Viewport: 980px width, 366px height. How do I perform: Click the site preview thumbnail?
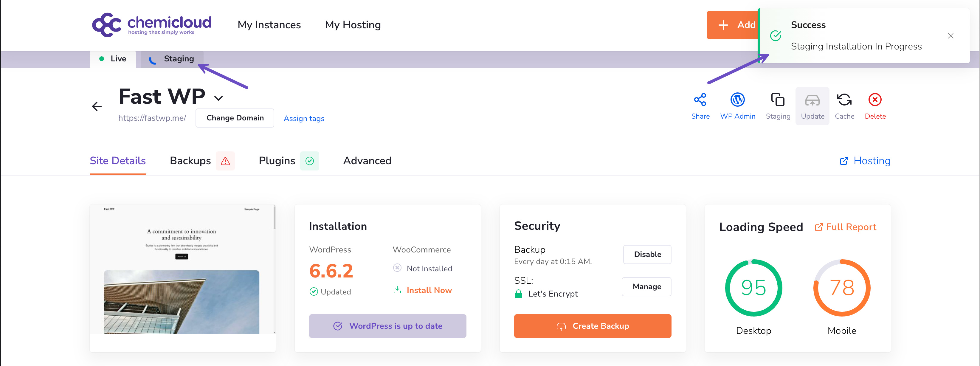click(182, 269)
